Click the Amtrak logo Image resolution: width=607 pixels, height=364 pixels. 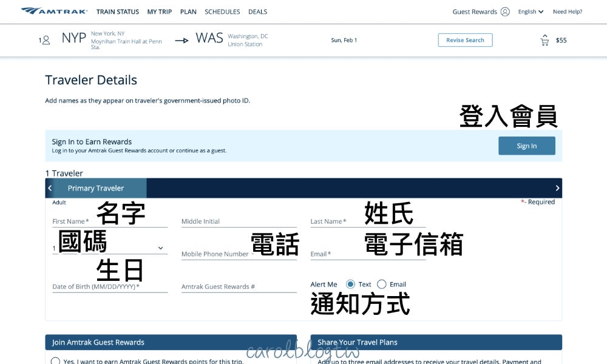(x=54, y=11)
